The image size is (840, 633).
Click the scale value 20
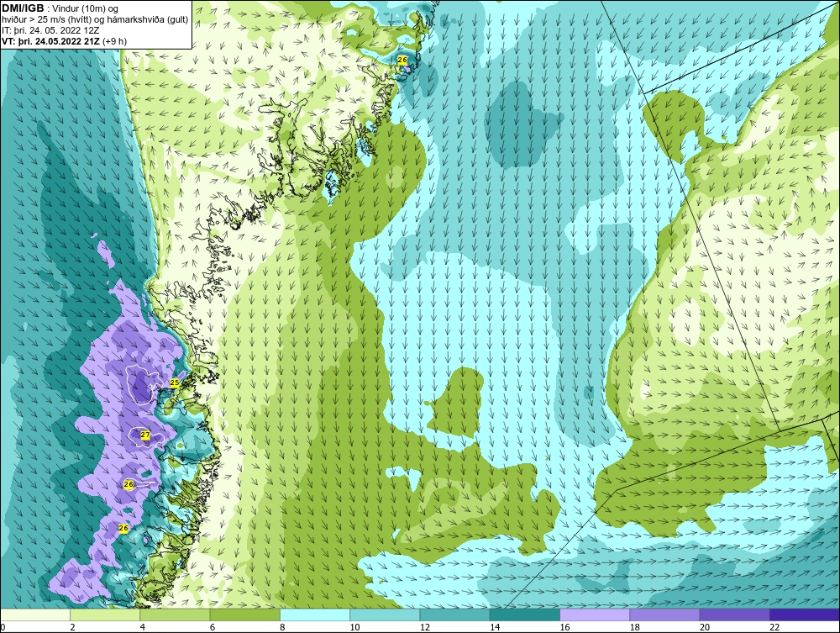705,628
